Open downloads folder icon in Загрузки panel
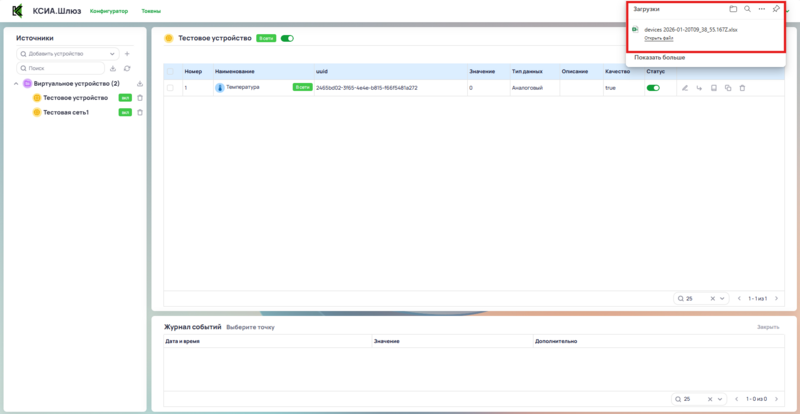800x414 pixels. pos(733,9)
